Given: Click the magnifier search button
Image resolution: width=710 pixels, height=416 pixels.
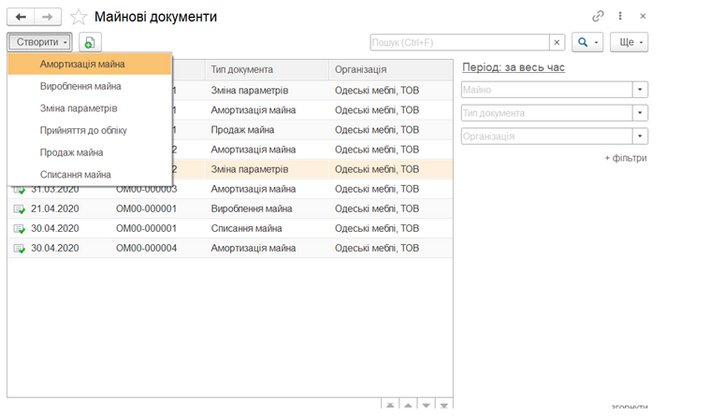Looking at the screenshot, I should (x=587, y=42).
